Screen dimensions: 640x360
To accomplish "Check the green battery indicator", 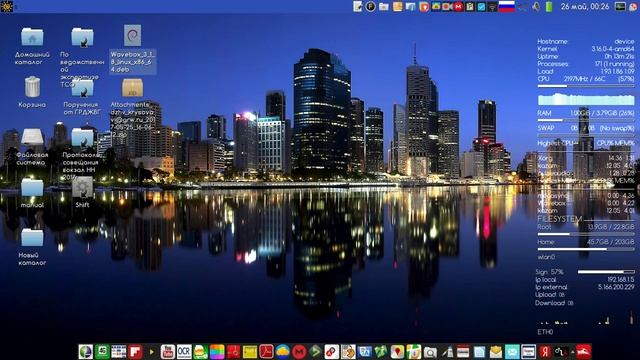I will (549, 7).
